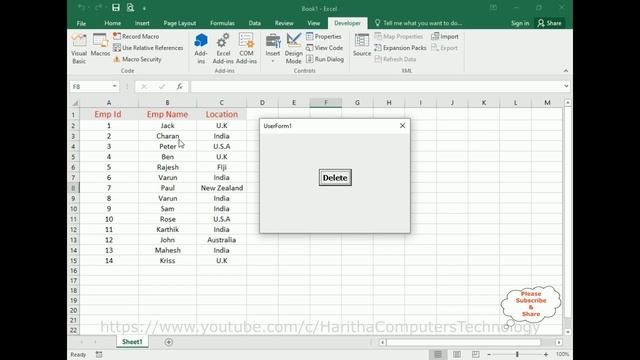Select the Emp Id header cell
This screenshot has width=640, height=360.
[108, 114]
